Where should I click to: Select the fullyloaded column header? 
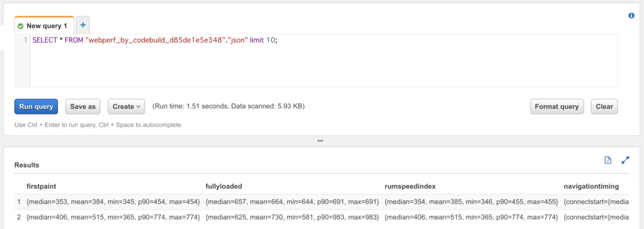(223, 186)
